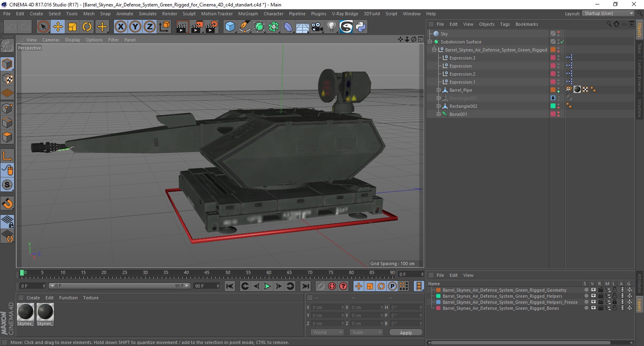Select the Rotate tool
Screen dimensions: 644x346
(x=87, y=27)
